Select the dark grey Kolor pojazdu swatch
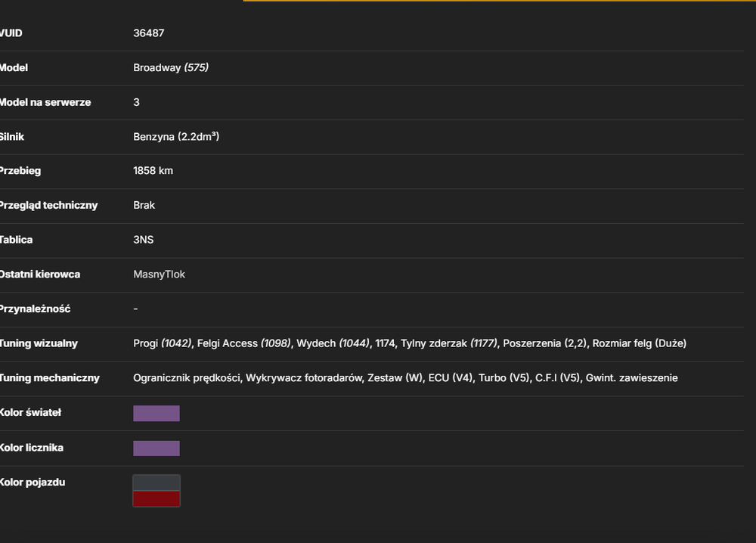Viewport: 756px width, 543px height. click(156, 482)
